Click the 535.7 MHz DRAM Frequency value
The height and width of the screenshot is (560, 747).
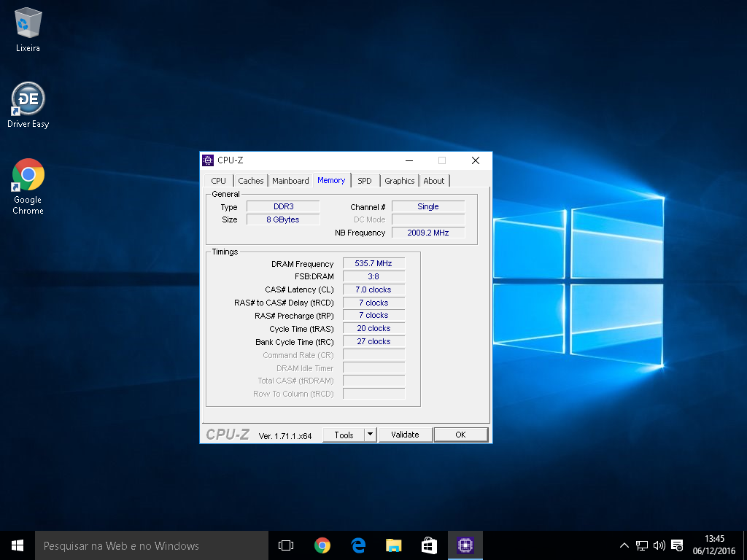coord(374,263)
